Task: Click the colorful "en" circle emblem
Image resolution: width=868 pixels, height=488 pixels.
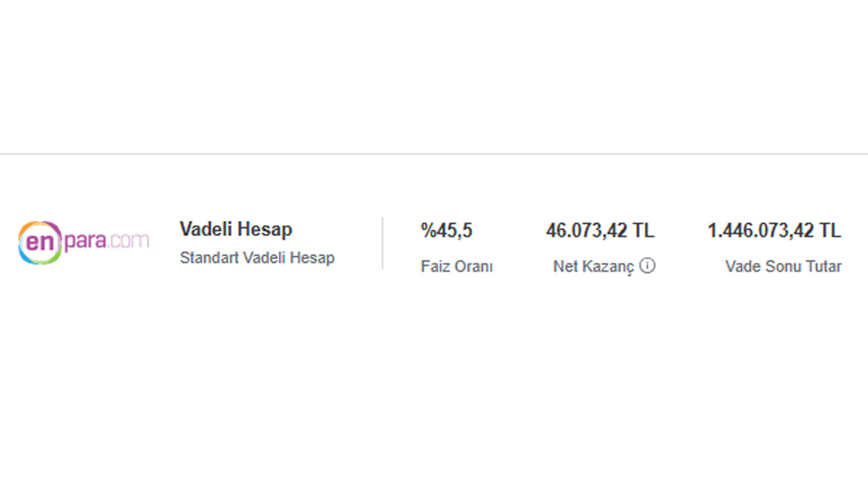Action: (x=40, y=242)
